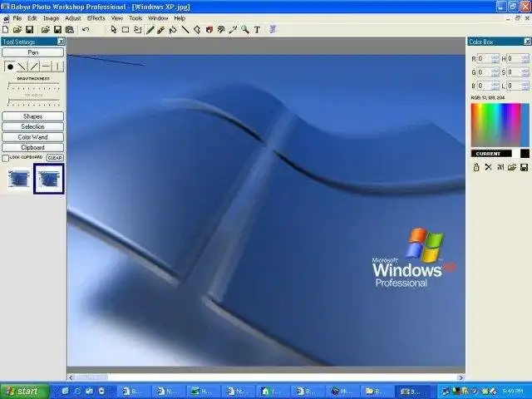
Task: Click the Undo arrow icon
Action: [86, 30]
